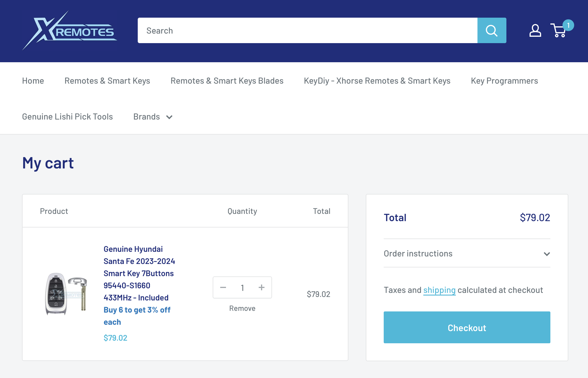Click the search magnifier button

492,30
